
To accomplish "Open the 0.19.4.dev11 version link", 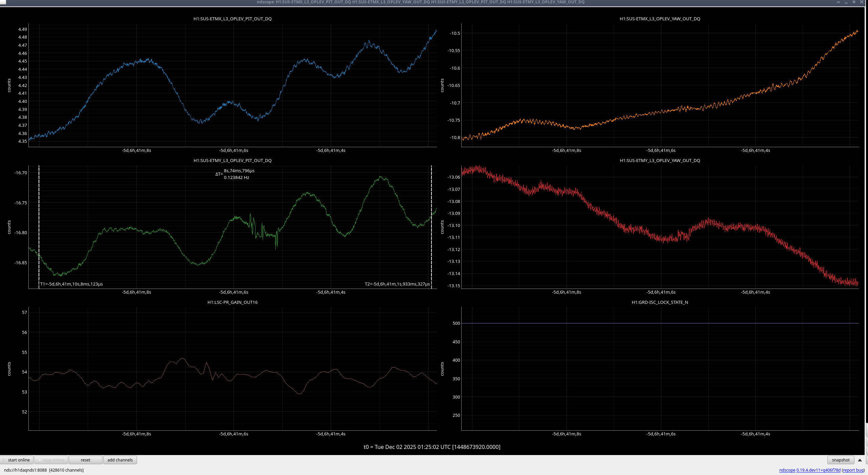I will click(x=818, y=470).
